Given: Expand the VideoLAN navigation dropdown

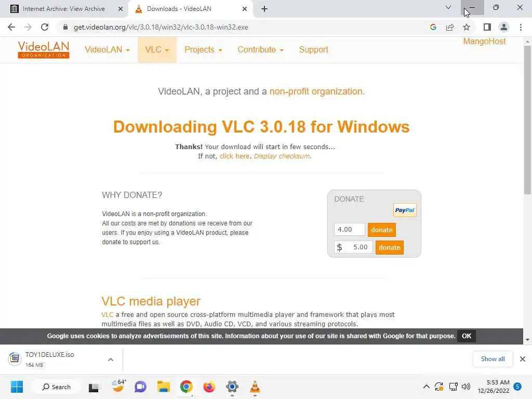Looking at the screenshot, I should click(x=107, y=49).
